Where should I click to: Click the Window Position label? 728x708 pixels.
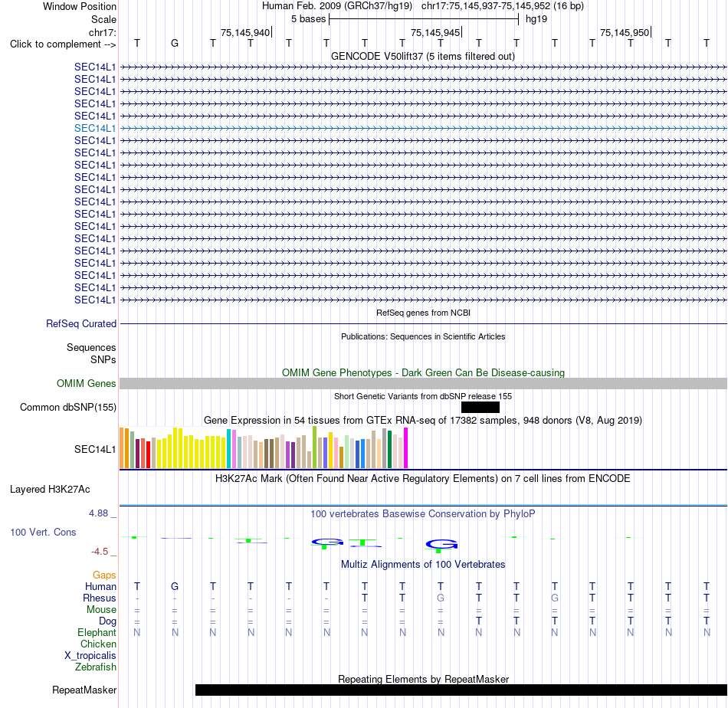pyautogui.click(x=80, y=6)
